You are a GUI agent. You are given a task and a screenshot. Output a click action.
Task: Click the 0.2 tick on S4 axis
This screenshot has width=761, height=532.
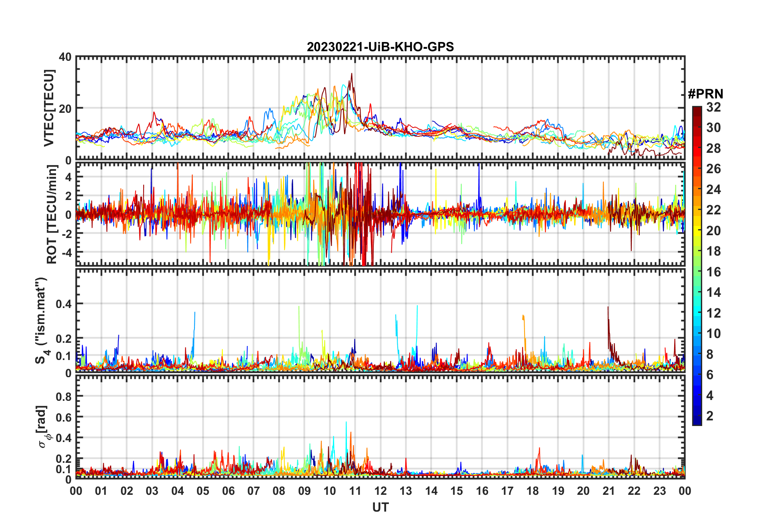pos(64,338)
